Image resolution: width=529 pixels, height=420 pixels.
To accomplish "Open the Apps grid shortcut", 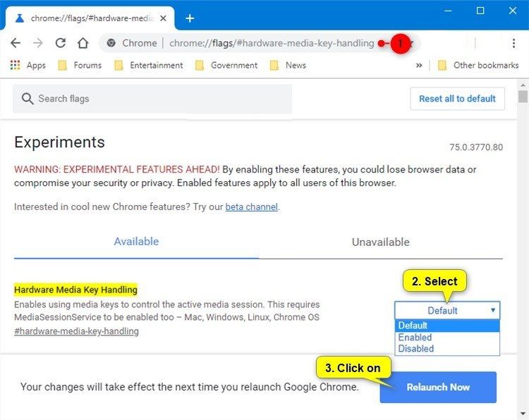I will coord(28,65).
